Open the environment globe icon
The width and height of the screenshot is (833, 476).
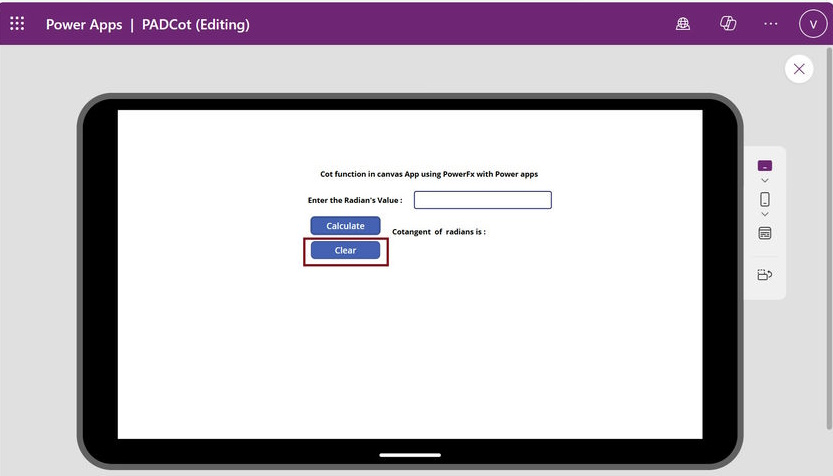click(683, 23)
